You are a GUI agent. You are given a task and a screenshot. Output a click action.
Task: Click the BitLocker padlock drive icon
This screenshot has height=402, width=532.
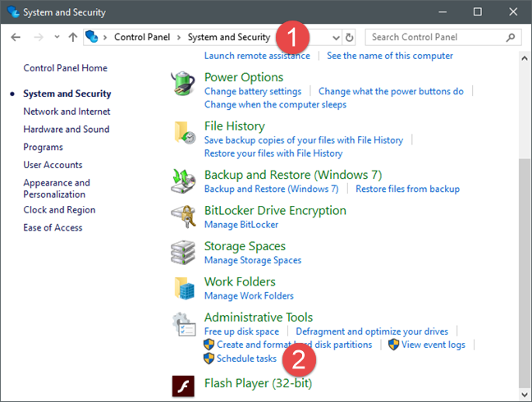[x=184, y=217]
